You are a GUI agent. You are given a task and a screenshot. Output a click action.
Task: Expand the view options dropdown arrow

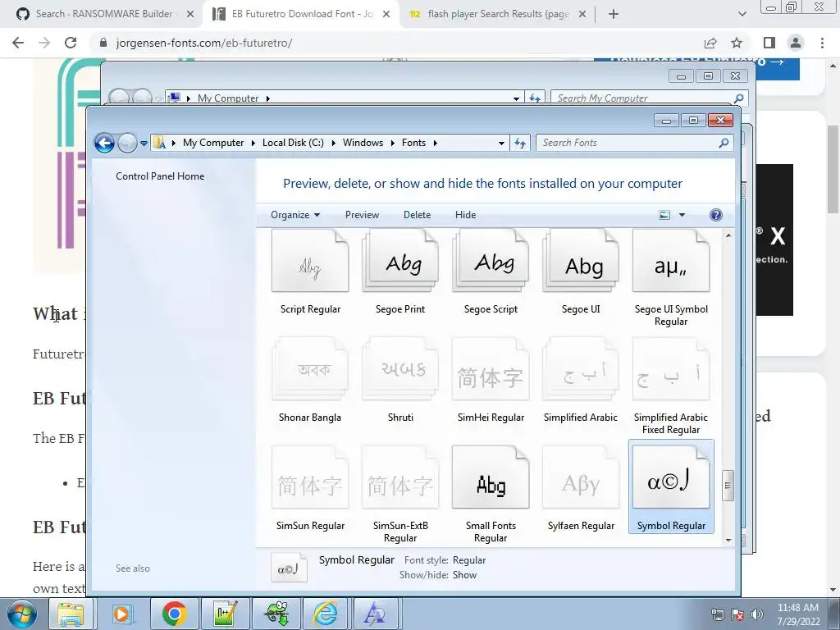point(682,215)
